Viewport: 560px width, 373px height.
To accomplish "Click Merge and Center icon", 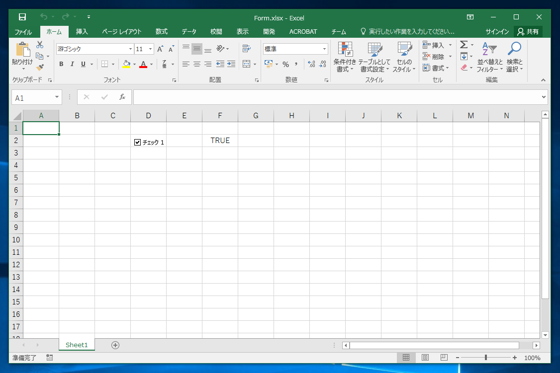I will [x=246, y=64].
